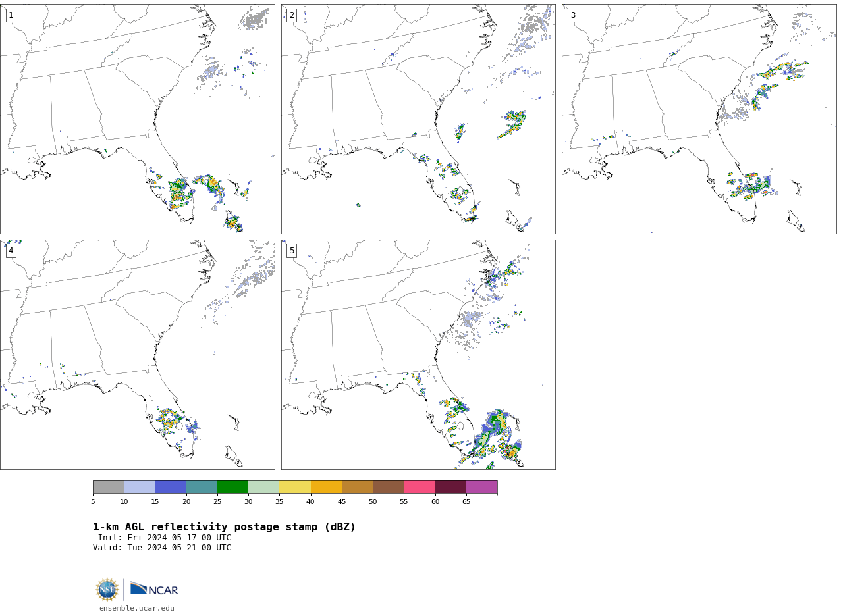Click the member number 1 label box

[x=11, y=15]
